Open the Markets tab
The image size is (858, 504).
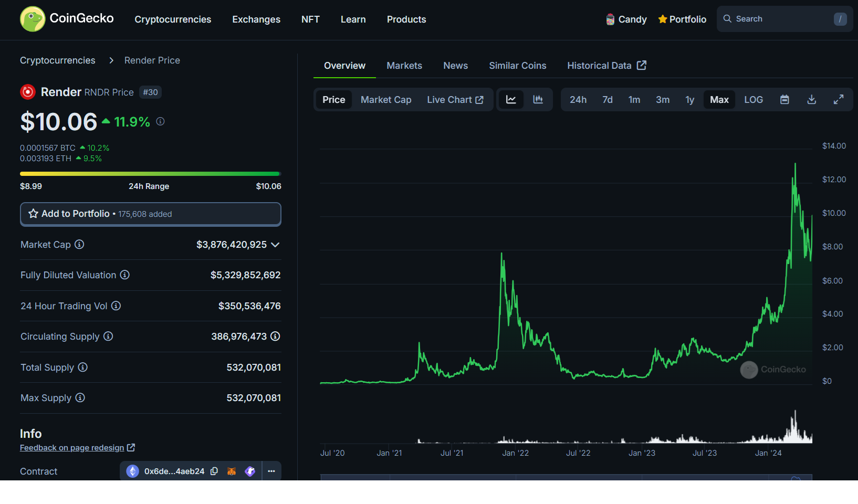point(404,66)
